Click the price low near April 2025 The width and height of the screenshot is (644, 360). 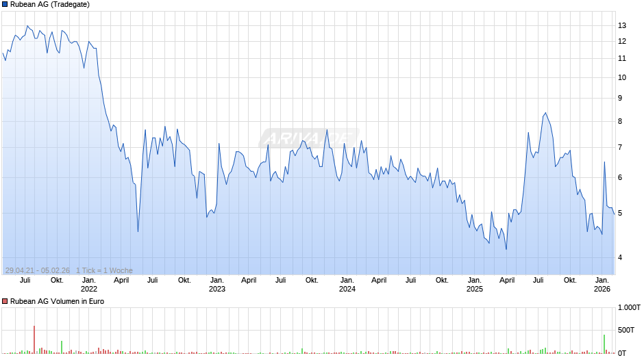coord(506,248)
